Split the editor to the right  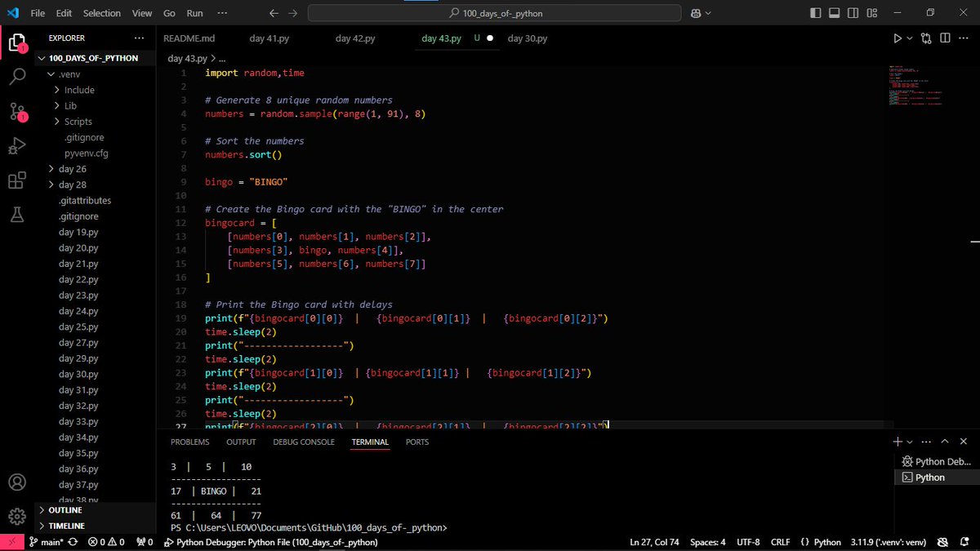tap(945, 38)
